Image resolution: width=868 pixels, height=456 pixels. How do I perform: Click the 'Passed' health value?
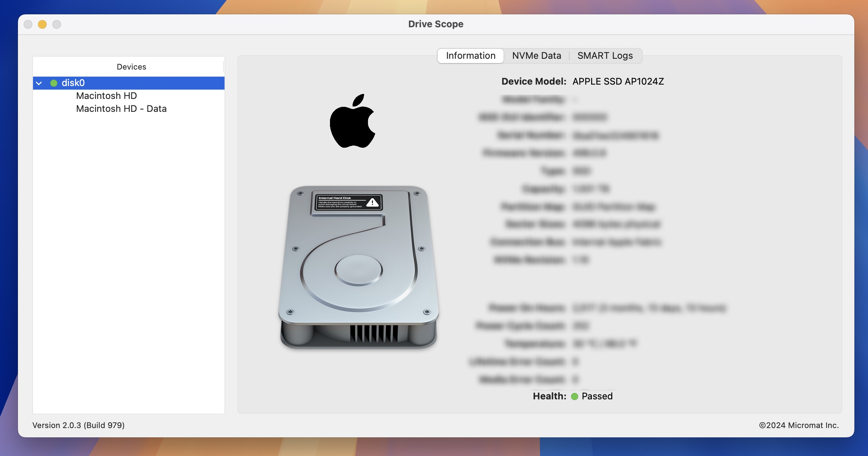coord(597,396)
